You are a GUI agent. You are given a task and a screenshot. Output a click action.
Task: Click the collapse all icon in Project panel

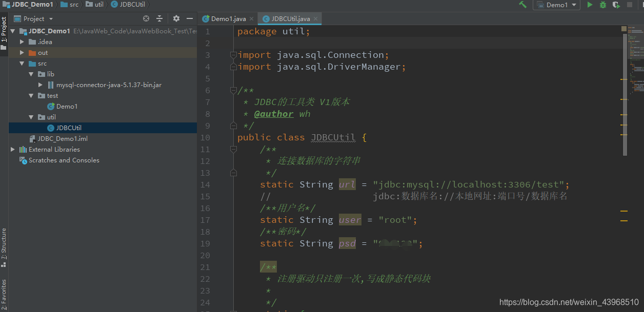coord(159,18)
